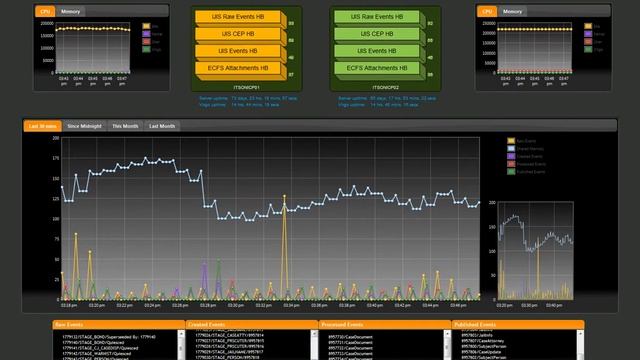Select row 1779140/STAGE_BOND/Quiesced in Raw Events
Image resolution: width=640 pixels, height=360 pixels.
93,342
